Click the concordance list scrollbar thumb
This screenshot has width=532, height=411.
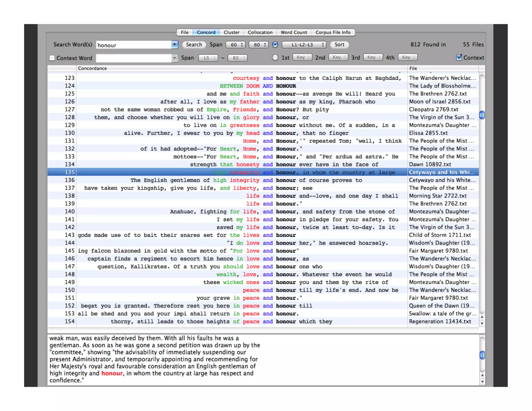point(482,115)
